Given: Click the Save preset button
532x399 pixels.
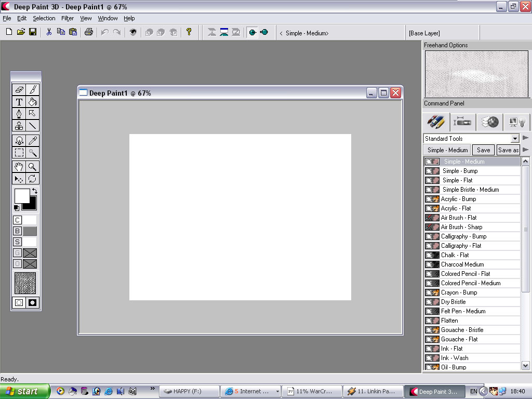Looking at the screenshot, I should coord(483,150).
